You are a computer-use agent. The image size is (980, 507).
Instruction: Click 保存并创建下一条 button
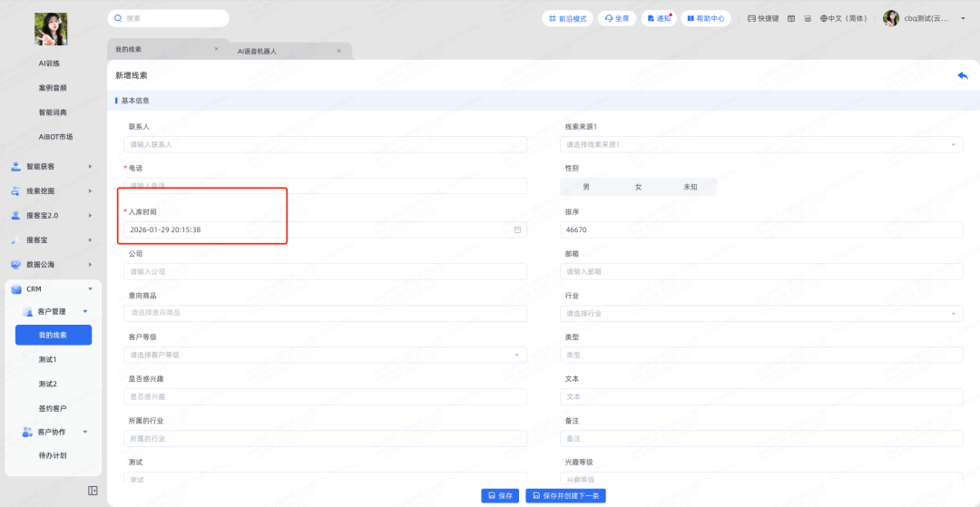pyautogui.click(x=565, y=495)
